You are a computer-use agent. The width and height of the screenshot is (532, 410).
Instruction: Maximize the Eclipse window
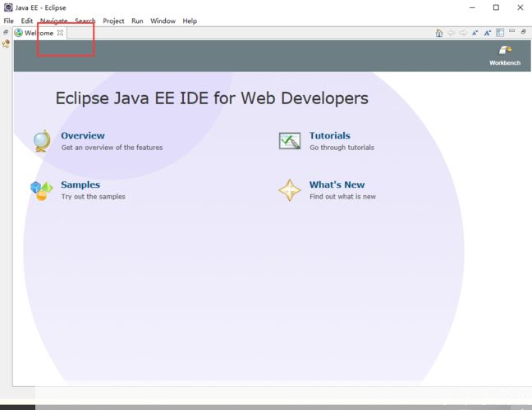coord(496,7)
